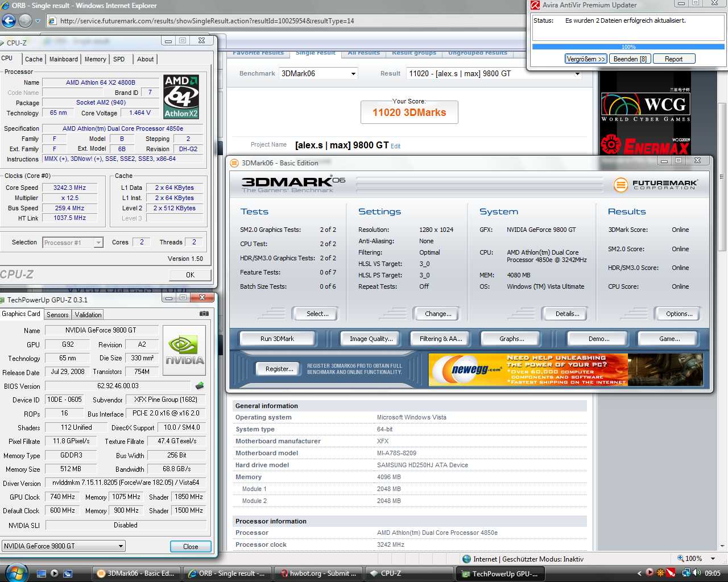Click Graphs... button in 3DMark06
Image resolution: width=728 pixels, height=582 pixels.
[x=511, y=339]
